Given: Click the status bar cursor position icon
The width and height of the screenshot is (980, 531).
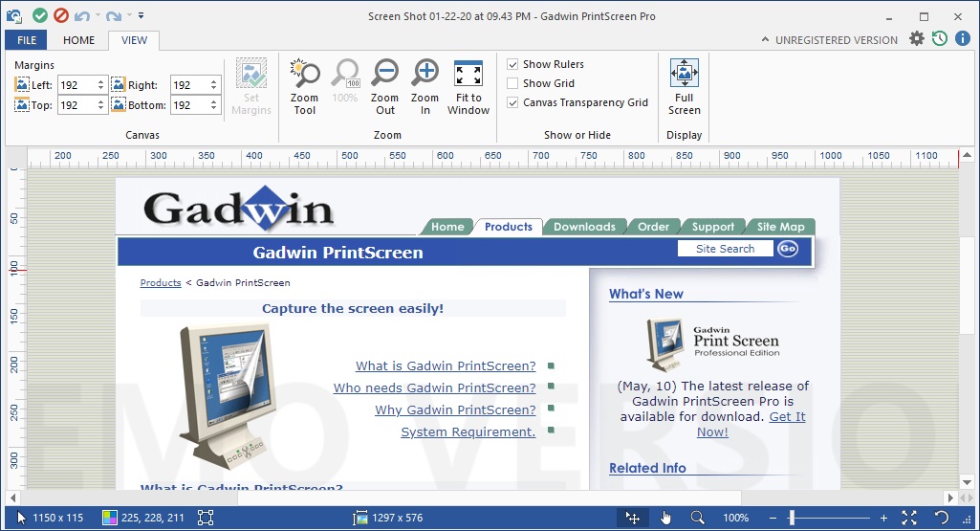Looking at the screenshot, I should click(x=21, y=518).
